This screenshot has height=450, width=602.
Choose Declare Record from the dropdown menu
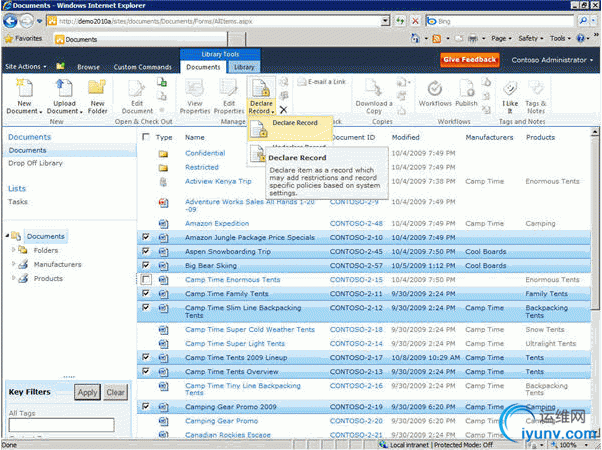point(289,128)
